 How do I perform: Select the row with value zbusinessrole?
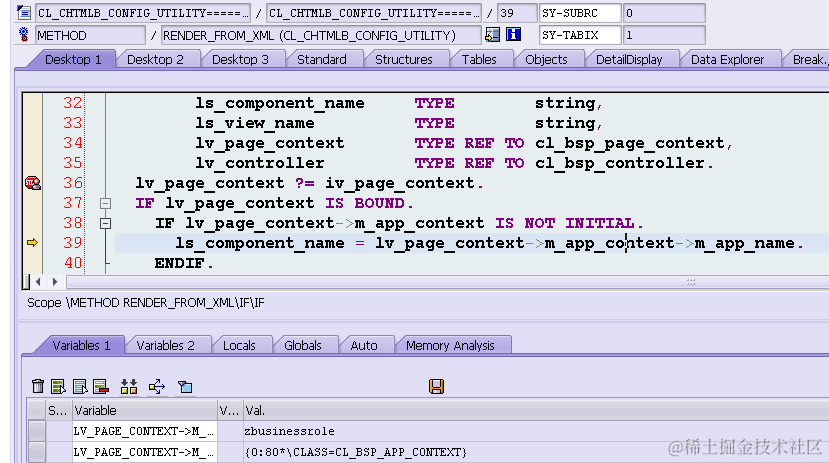[36, 431]
